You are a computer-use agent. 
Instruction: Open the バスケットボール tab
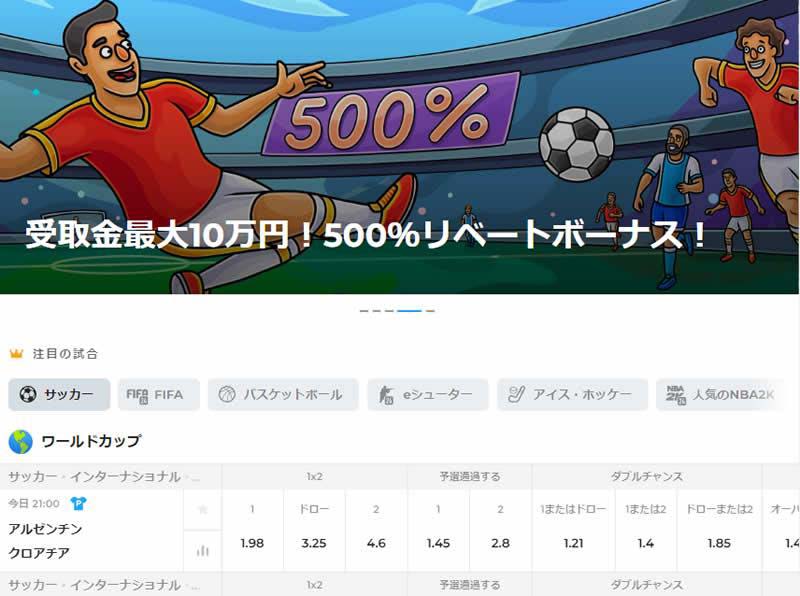(x=283, y=394)
